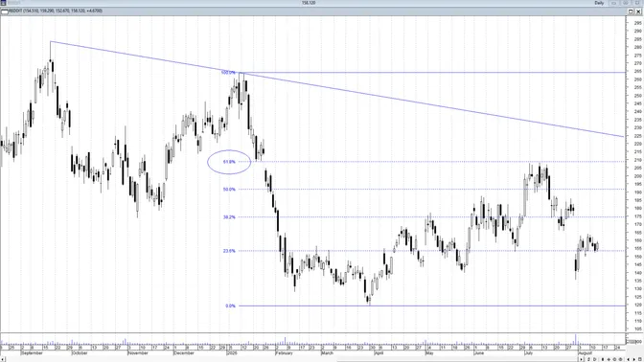
Task: Select the 23.6% Fibonacci level label
Action: click(229, 251)
